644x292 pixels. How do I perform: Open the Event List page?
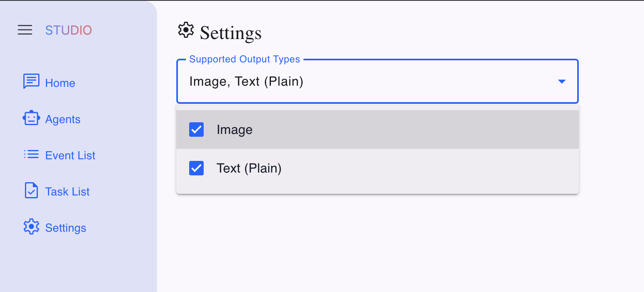click(70, 155)
